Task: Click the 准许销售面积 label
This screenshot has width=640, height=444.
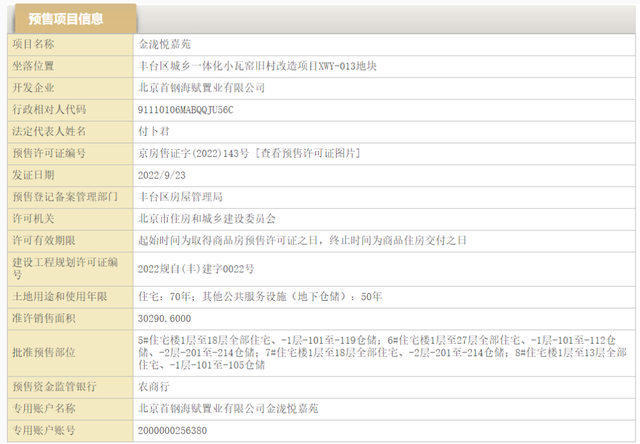Action: click(x=44, y=318)
